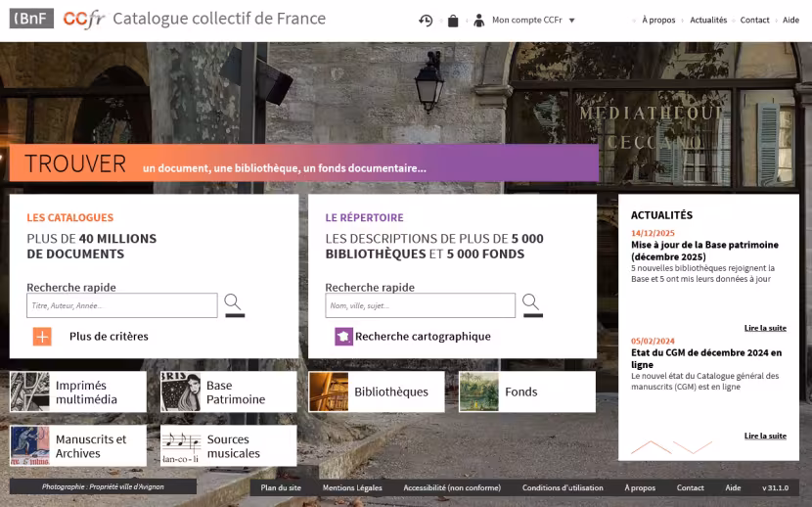Open Contact footer link
Viewport: 812px width, 507px height.
(690, 487)
